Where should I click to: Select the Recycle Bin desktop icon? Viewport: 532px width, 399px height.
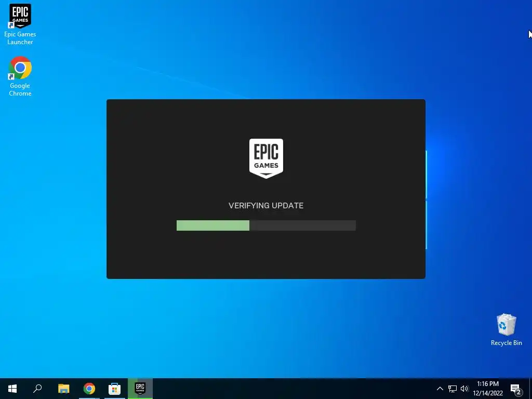506,330
